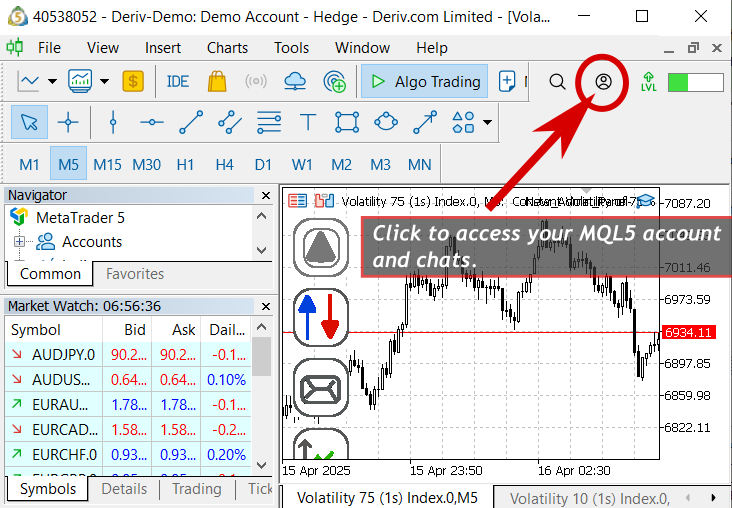Screen dimensions: 732x508
Task: Click the envelope panel button on chart
Action: click(321, 388)
